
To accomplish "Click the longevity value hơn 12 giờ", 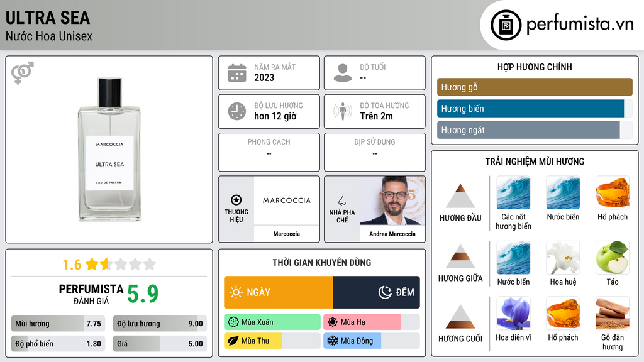I will (275, 116).
